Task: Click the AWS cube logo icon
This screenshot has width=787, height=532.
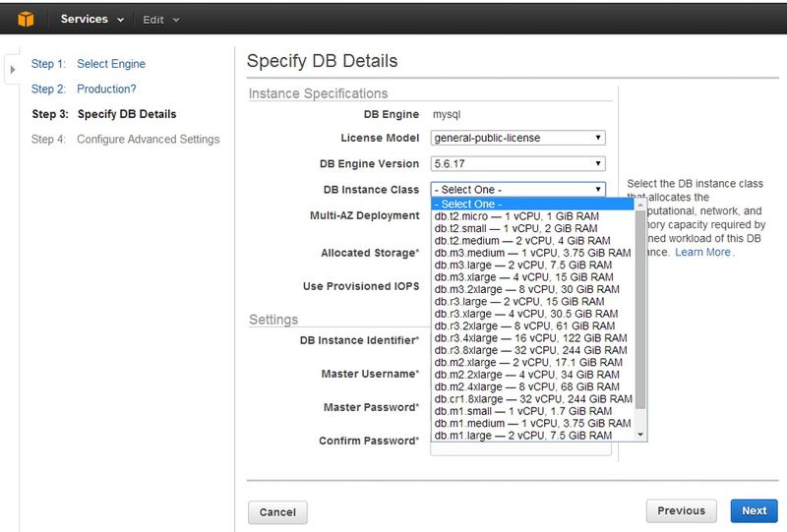Action: point(25,19)
